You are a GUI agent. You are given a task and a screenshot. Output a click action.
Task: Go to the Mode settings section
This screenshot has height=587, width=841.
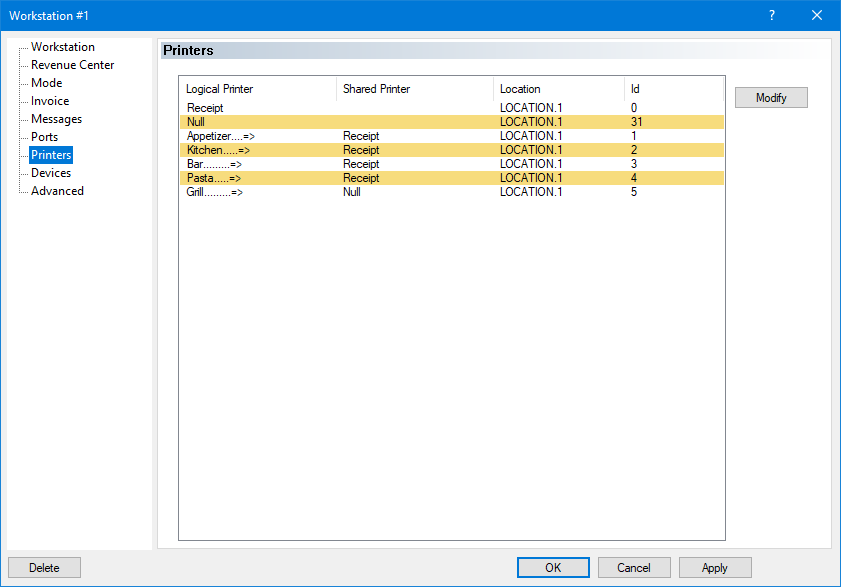(46, 83)
